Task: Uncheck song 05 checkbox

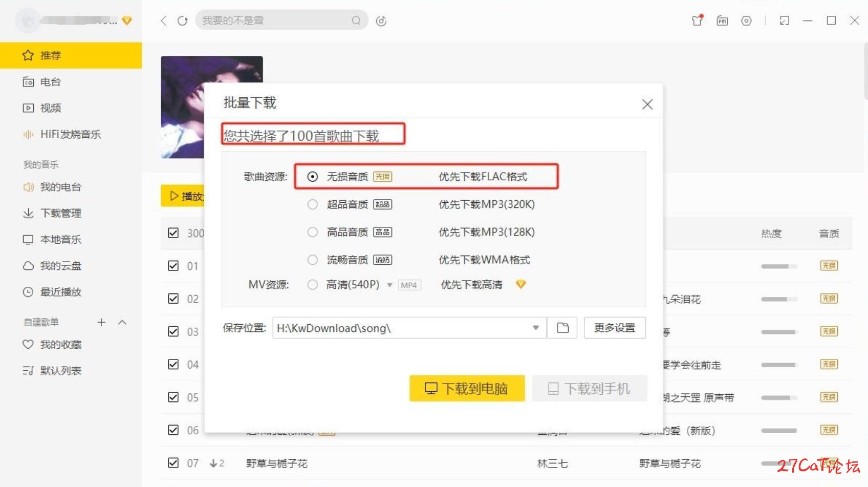Action: [173, 397]
